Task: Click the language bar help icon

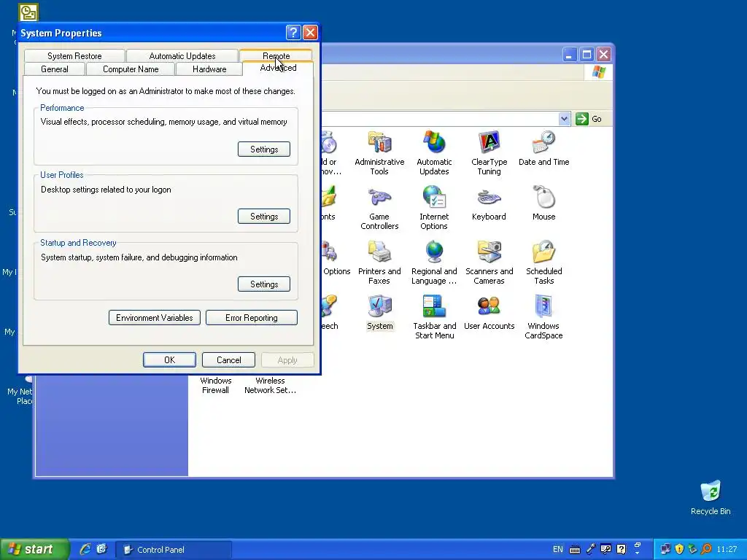Action: (622, 549)
